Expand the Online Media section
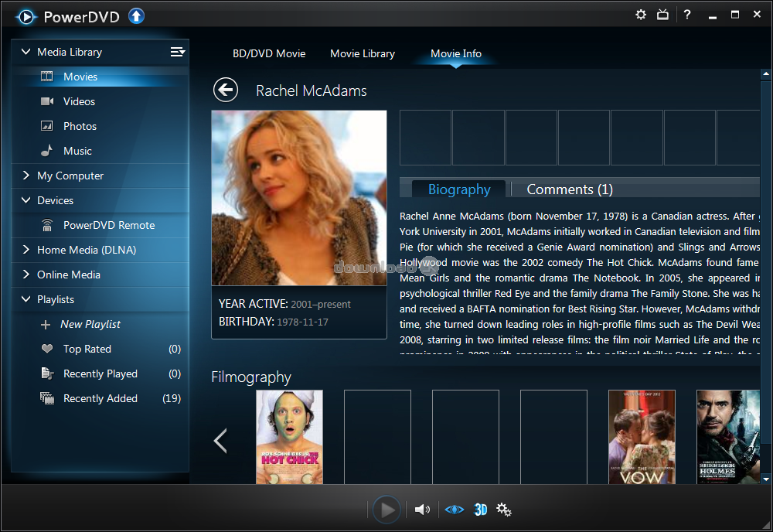This screenshot has width=773, height=532. coord(26,275)
